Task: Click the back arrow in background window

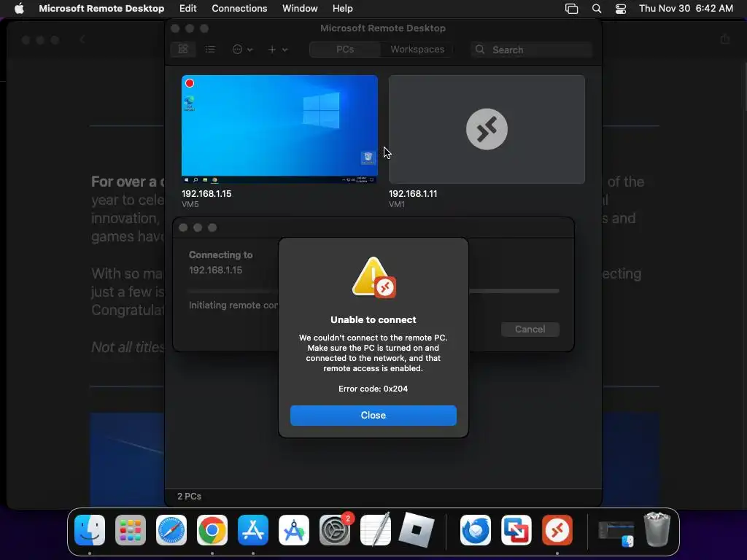Action: [82, 39]
